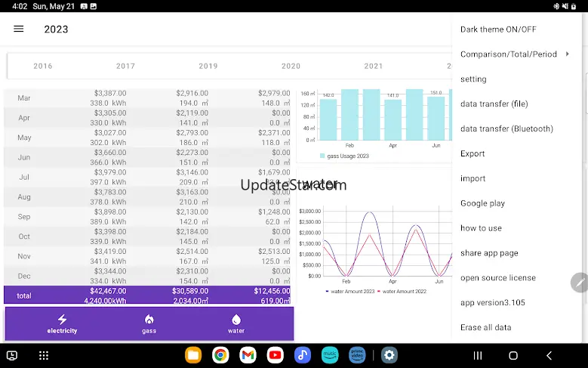Select the electricity tab with lightning icon
Image resolution: width=588 pixels, height=368 pixels.
(62, 324)
